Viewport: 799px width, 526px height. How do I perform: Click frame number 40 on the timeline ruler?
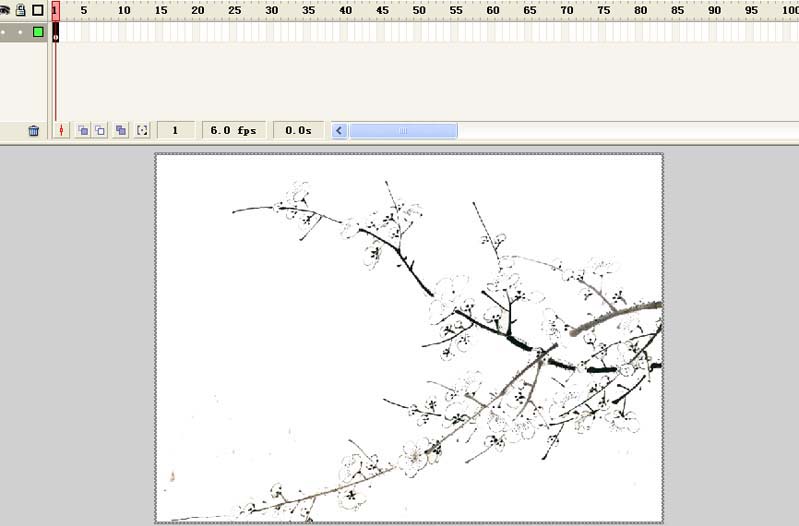[345, 10]
